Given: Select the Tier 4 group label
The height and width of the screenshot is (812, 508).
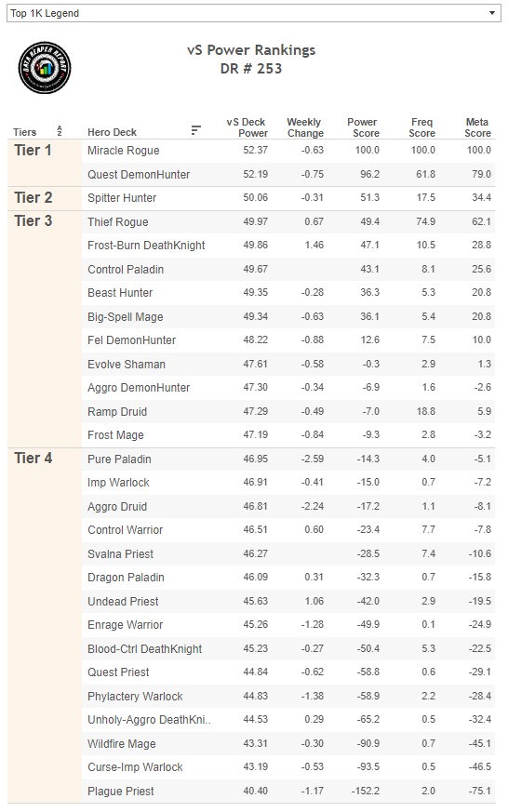Looking at the screenshot, I should click(33, 458).
